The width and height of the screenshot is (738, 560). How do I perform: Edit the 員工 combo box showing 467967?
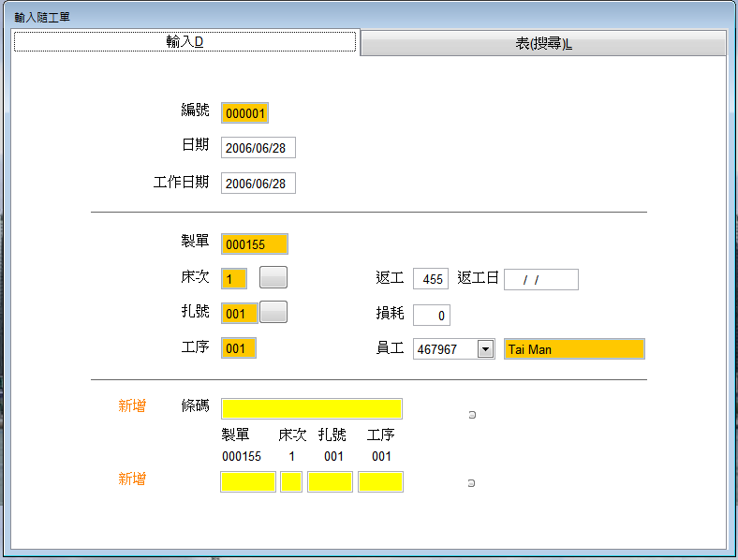[x=453, y=349]
